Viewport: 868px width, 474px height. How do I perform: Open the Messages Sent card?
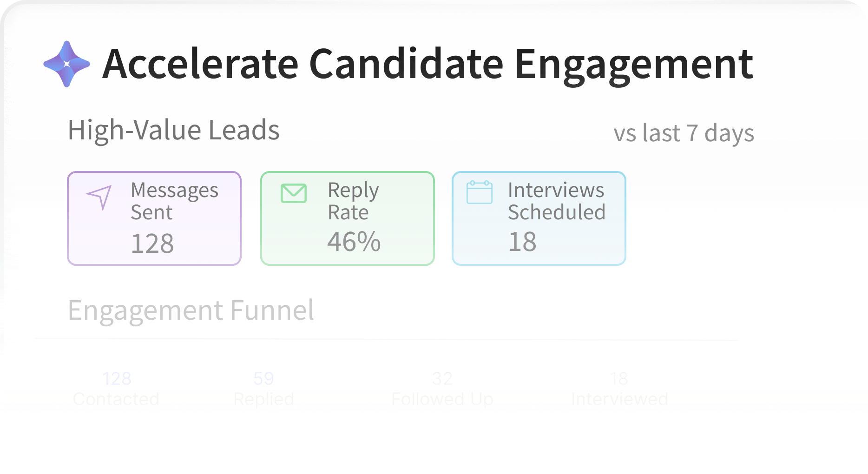pyautogui.click(x=154, y=218)
